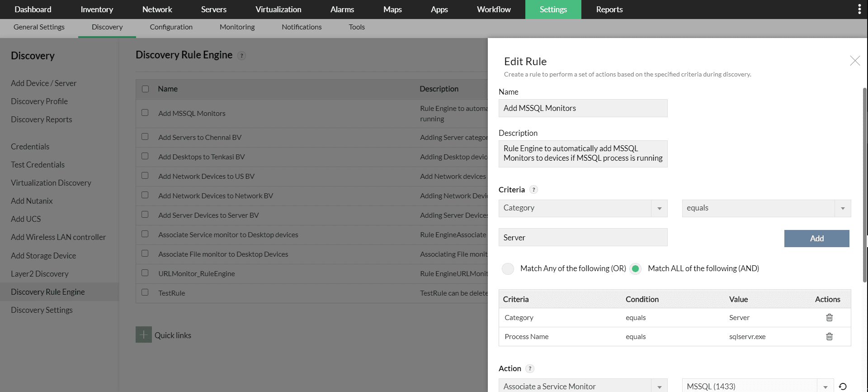Click help icon beside Discovery Rule Engine title
The height and width of the screenshot is (392, 868).
pyautogui.click(x=242, y=56)
